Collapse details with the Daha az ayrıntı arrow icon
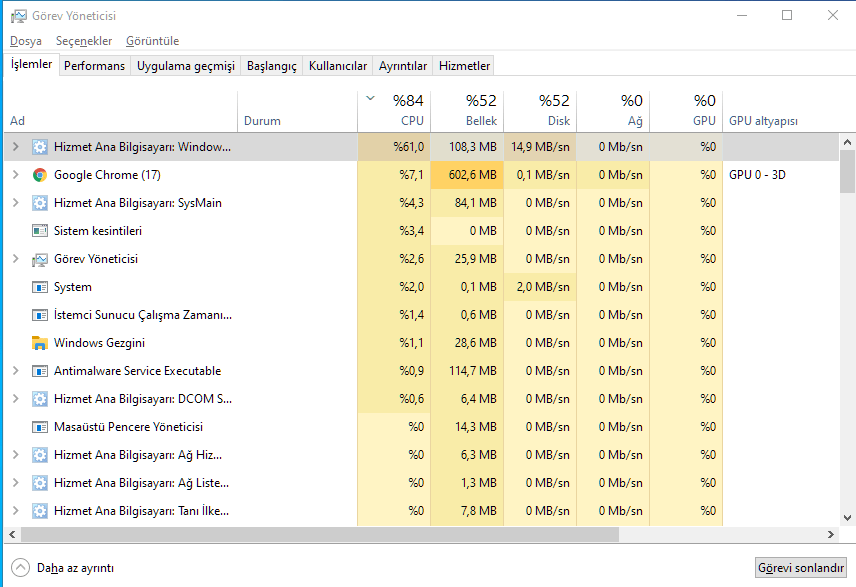This screenshot has height=587, width=856. (20, 568)
